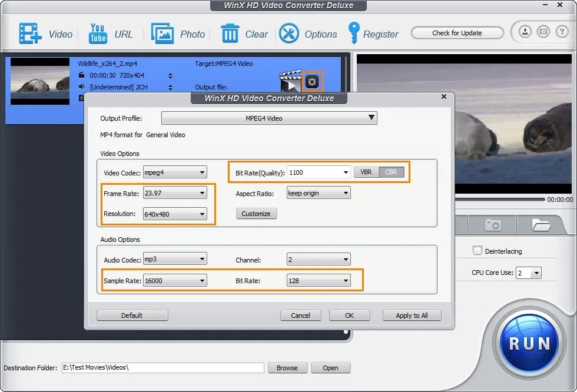Image resolution: width=577 pixels, height=392 pixels.
Task: Click the video track stepper arrows
Action: [x=170, y=75]
